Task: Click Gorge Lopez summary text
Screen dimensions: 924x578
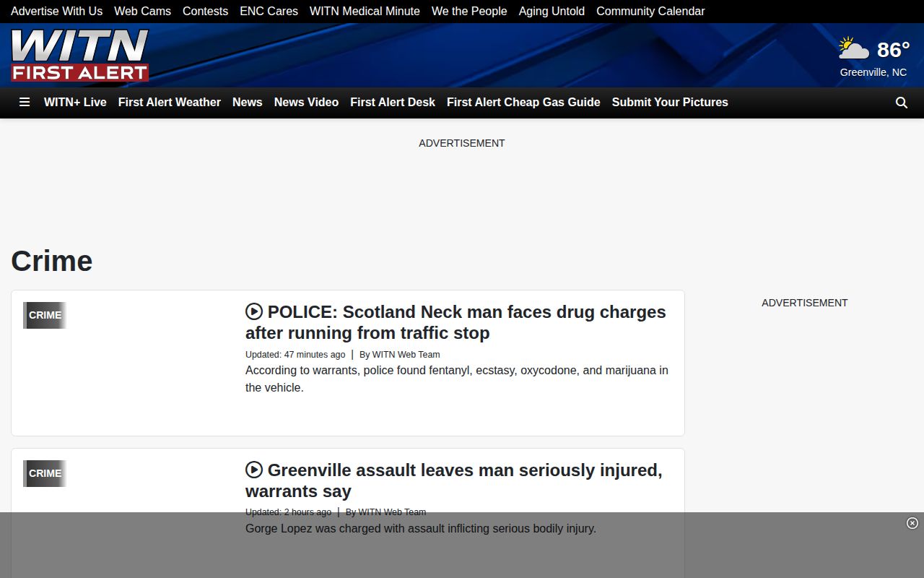Action: point(421,528)
